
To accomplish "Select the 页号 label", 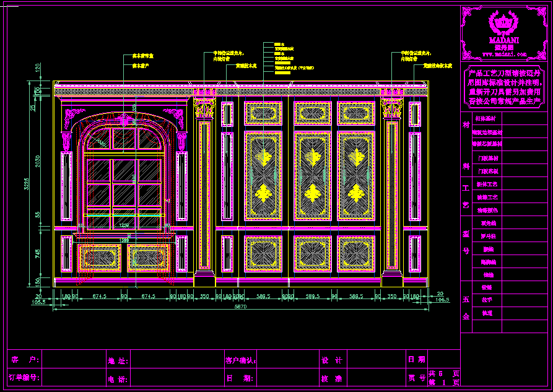I will (417, 378).
